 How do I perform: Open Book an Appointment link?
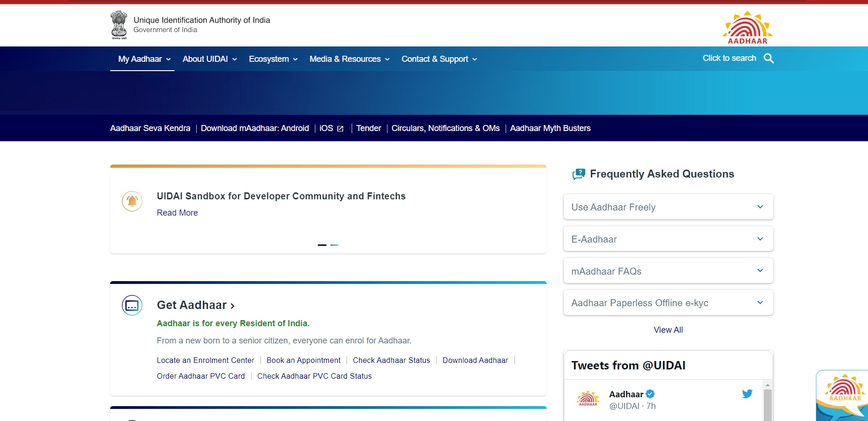click(x=303, y=361)
